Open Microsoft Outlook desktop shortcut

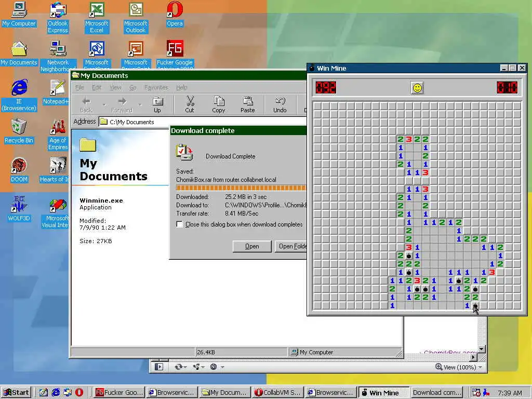[136, 18]
